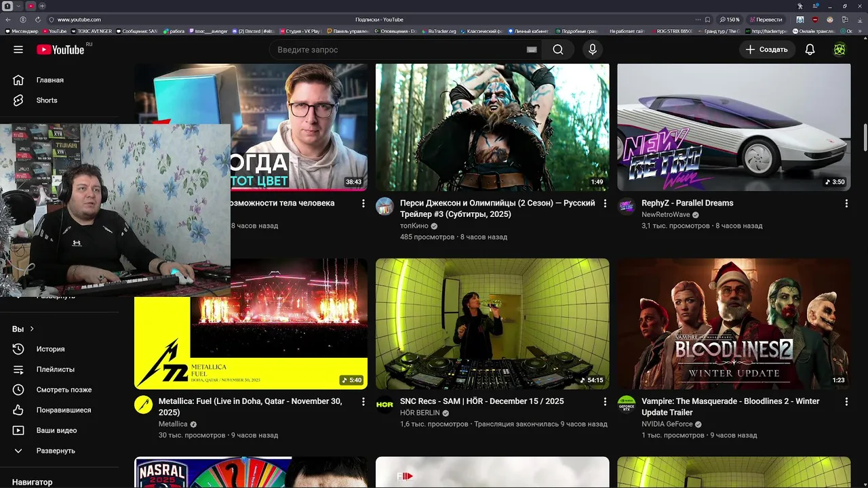
Task: Expand the Вы section chevron
Action: [x=31, y=329]
